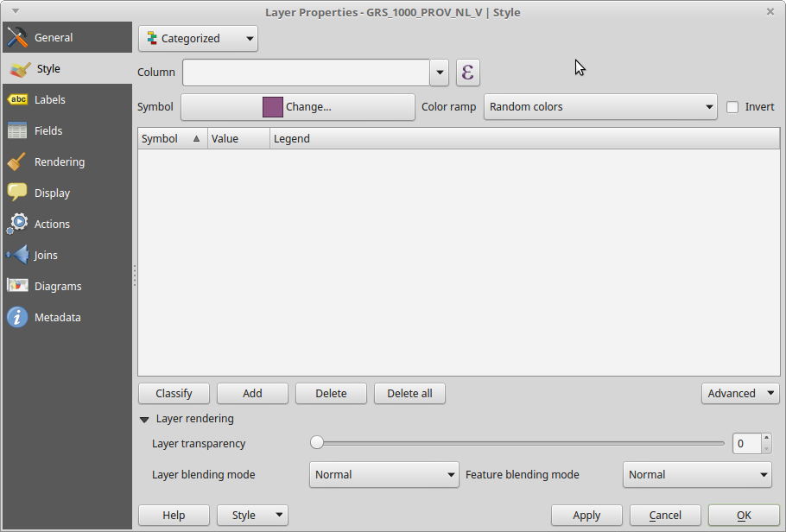Open the Fields table icon
The image size is (786, 532).
coord(17,131)
